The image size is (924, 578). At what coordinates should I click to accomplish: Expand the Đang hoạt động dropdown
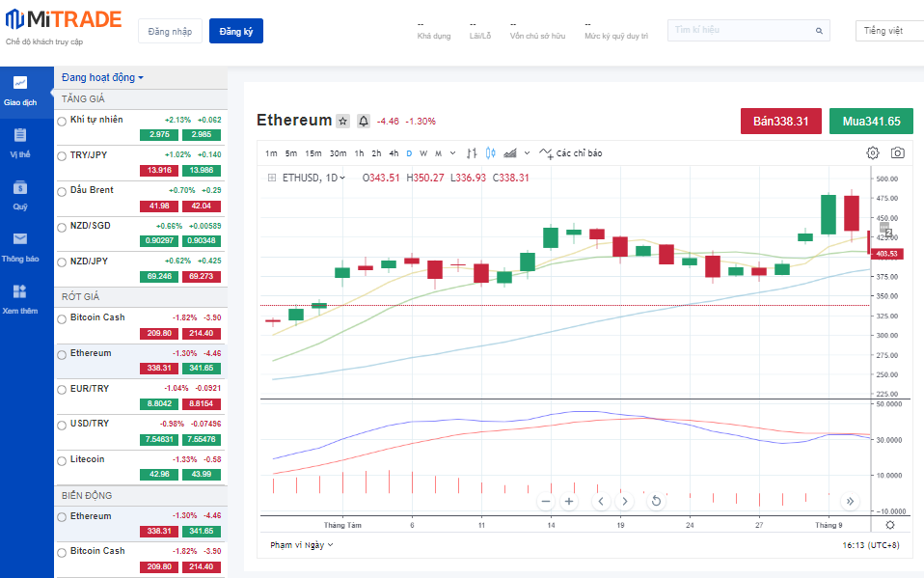click(102, 77)
